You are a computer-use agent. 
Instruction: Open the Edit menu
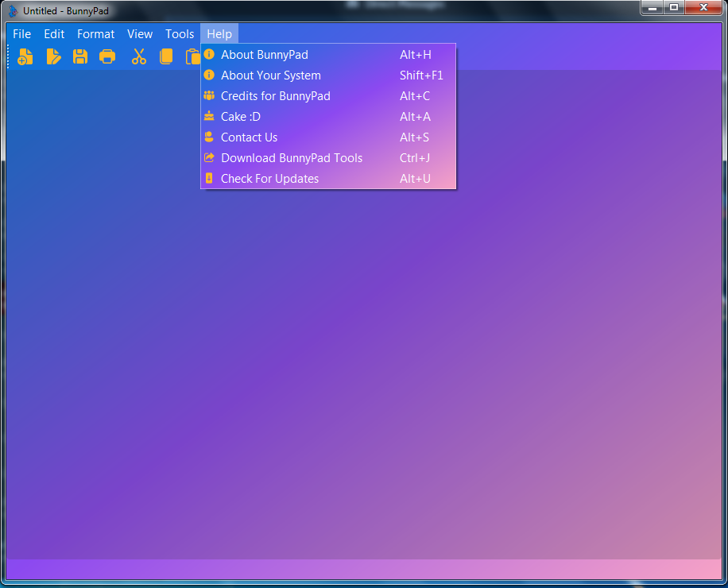54,34
